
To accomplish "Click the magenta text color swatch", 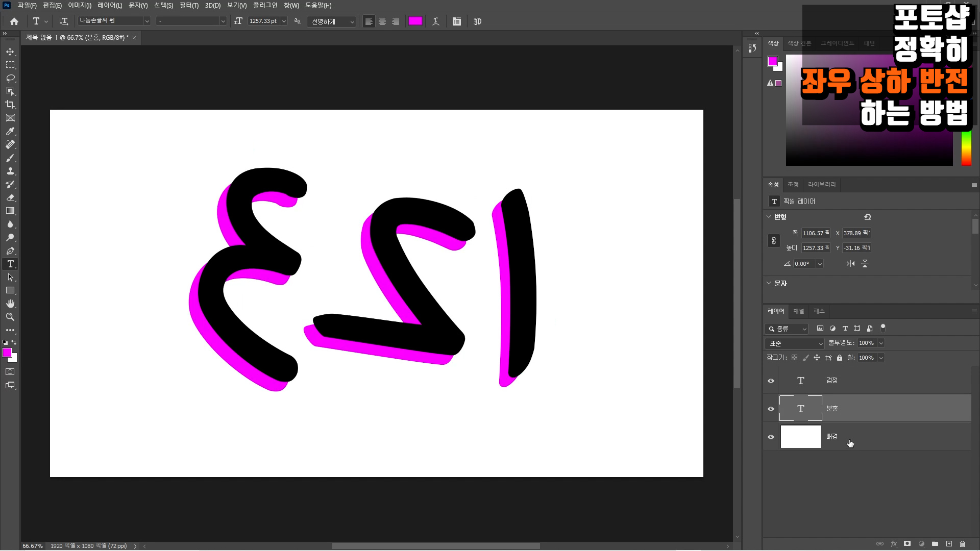I will [415, 21].
